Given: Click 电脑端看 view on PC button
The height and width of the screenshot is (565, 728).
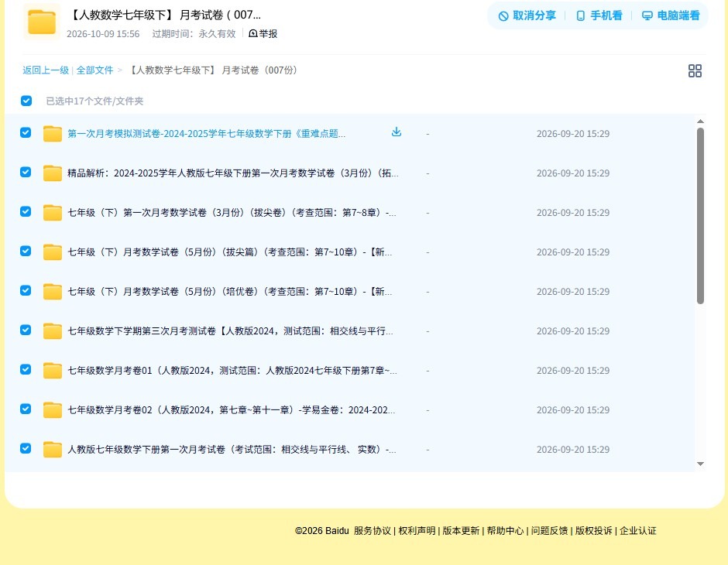Looking at the screenshot, I should (671, 15).
